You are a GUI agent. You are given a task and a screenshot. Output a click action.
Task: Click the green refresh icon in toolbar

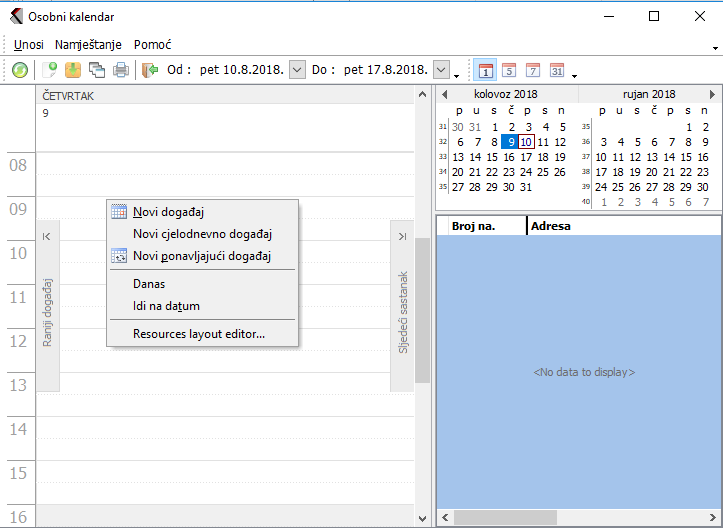pos(20,70)
